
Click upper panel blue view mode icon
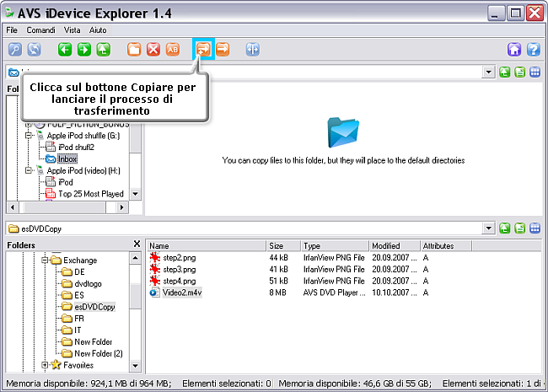pyautogui.click(x=535, y=72)
